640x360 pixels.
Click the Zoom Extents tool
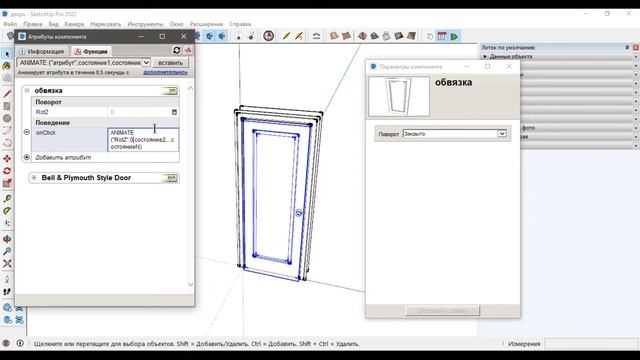pos(7,264)
